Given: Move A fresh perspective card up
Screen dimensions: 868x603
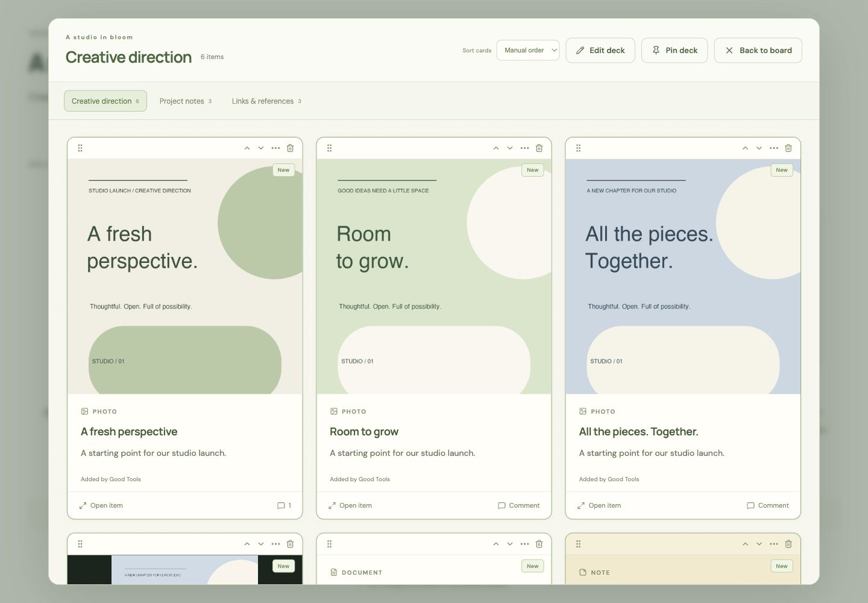Looking at the screenshot, I should pyautogui.click(x=247, y=148).
